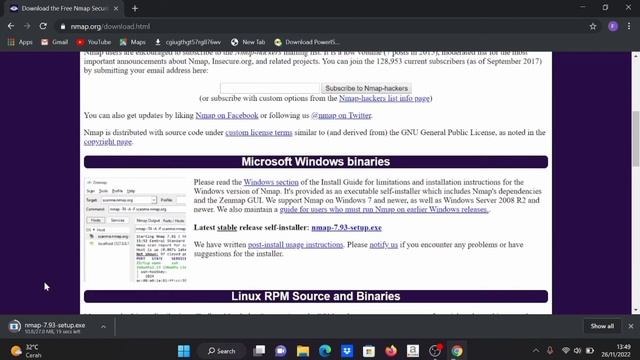Click the Linux RPM Source and Binaries heading
The image size is (640, 360).
tap(316, 296)
